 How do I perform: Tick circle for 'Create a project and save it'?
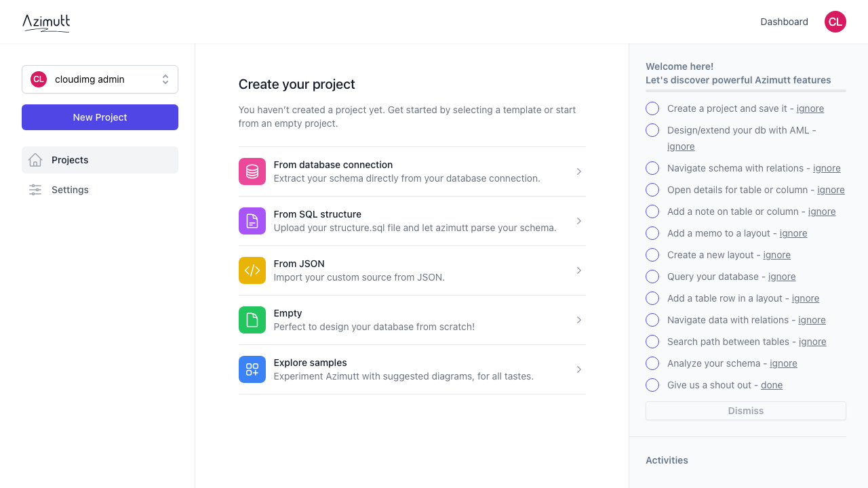pos(652,108)
